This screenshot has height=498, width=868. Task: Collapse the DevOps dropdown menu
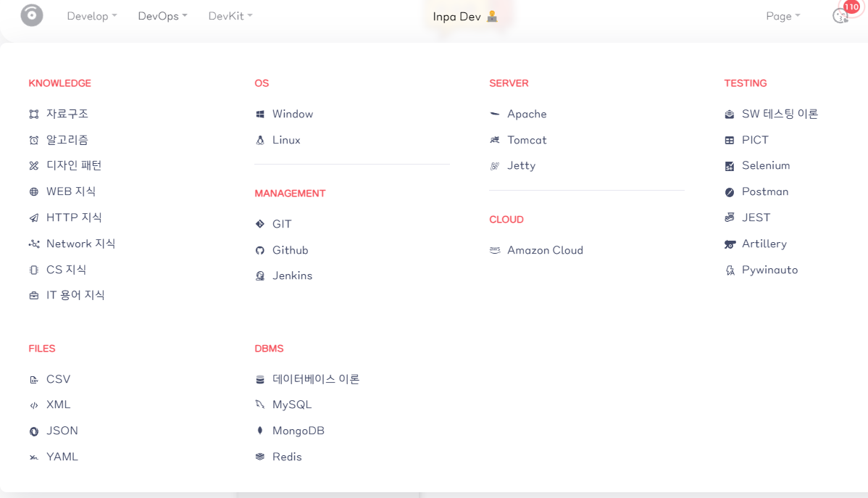tap(162, 16)
